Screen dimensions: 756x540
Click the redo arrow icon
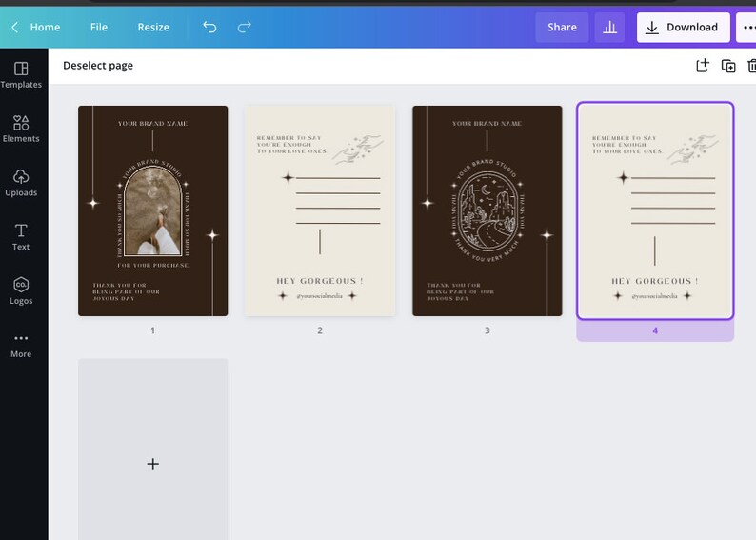tap(245, 27)
